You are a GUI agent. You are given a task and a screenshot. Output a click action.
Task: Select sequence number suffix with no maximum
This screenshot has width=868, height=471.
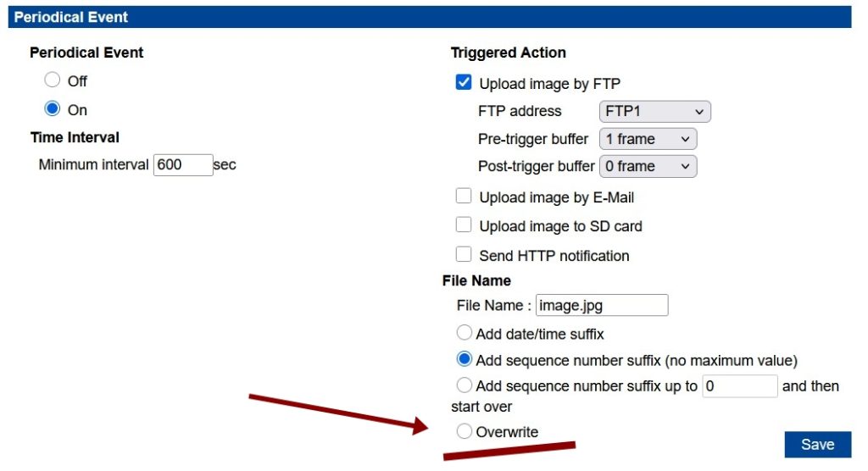464,359
